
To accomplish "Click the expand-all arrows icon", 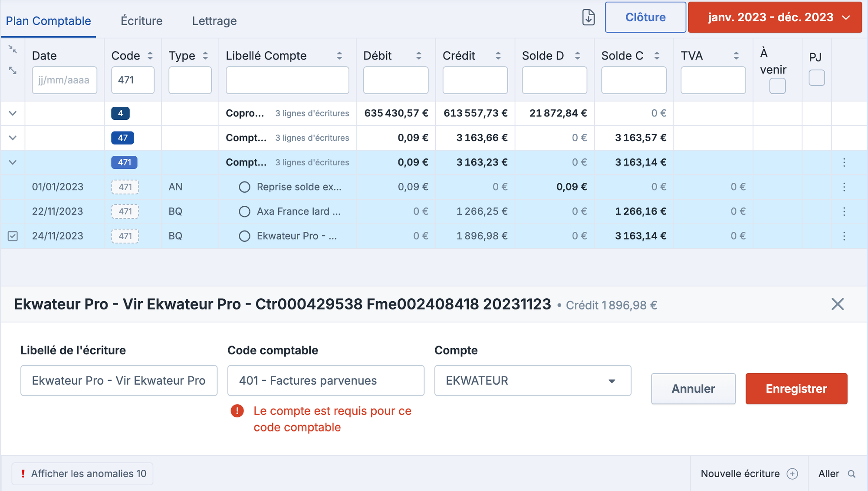I will (13, 70).
